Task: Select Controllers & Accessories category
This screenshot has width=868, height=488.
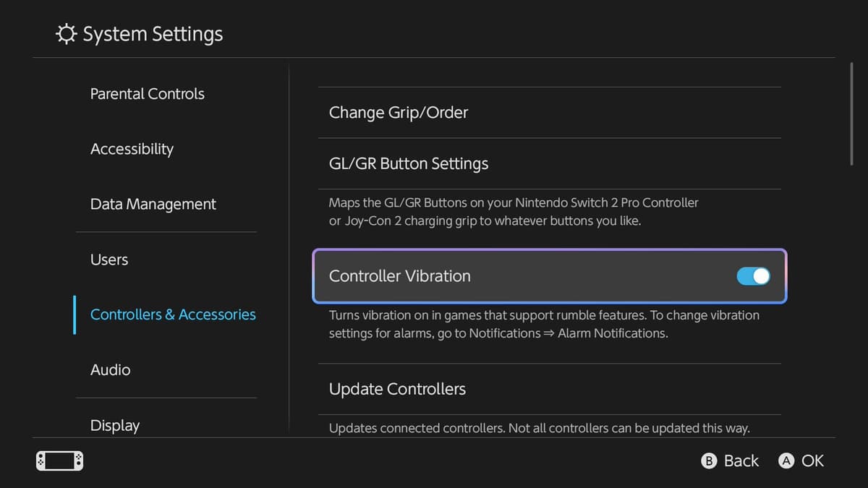Action: (173, 314)
